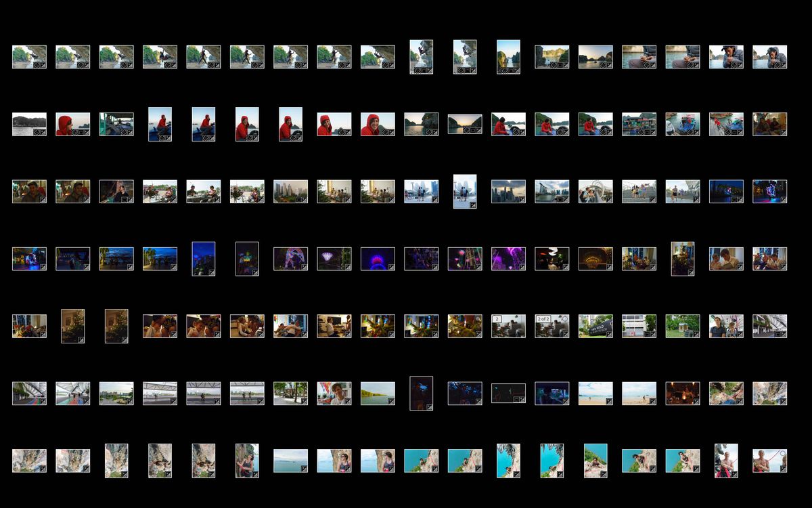Select the thumbnail showing the "2" stack badge
The width and height of the screenshot is (812, 508).
click(508, 326)
